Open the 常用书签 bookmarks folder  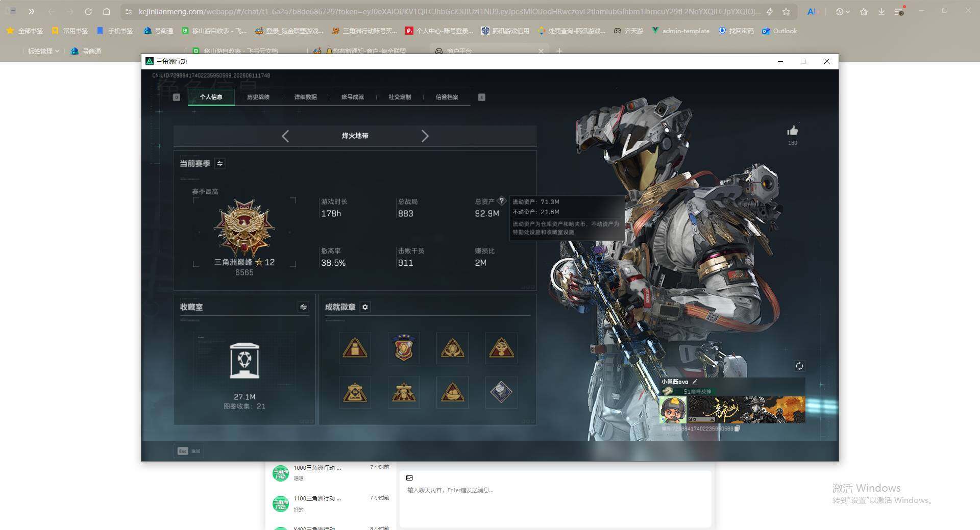point(70,31)
